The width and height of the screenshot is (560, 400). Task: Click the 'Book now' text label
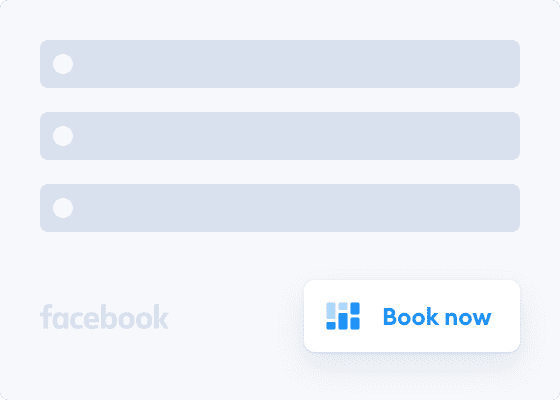437,316
